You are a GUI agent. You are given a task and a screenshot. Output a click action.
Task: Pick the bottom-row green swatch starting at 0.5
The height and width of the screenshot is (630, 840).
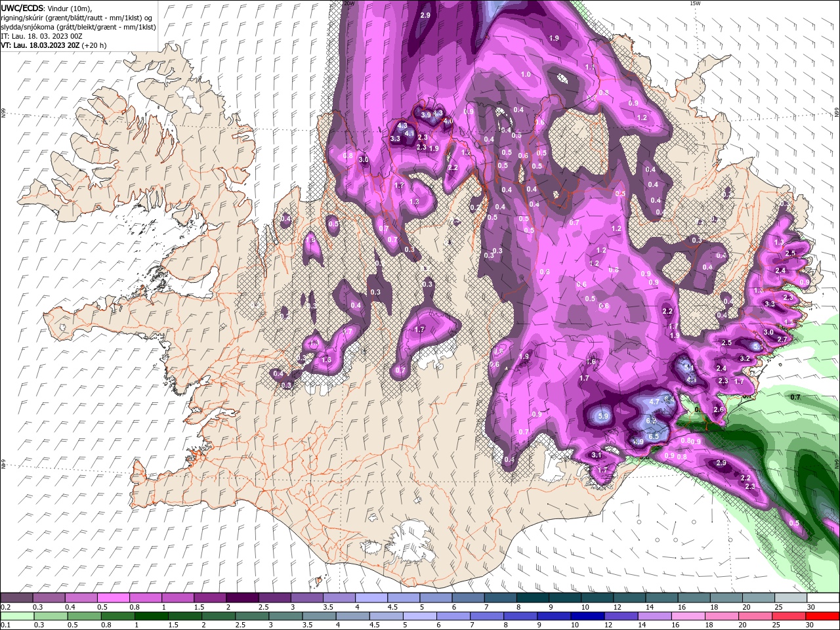tap(85, 616)
